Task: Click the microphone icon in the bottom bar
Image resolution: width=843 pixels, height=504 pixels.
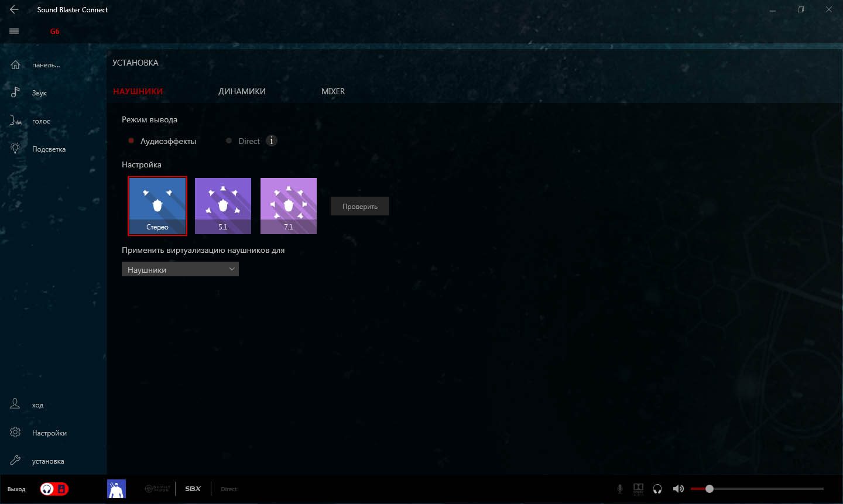Action: (x=620, y=489)
